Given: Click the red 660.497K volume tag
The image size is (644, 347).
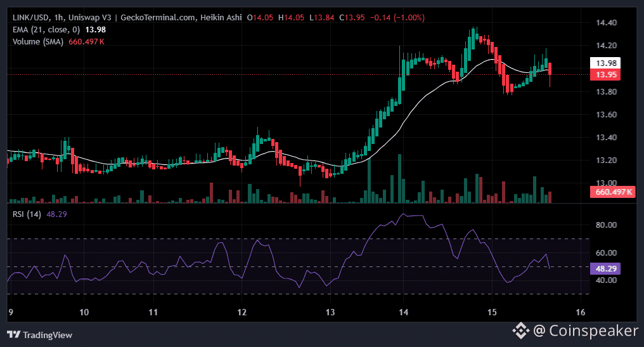Looking at the screenshot, I should (x=612, y=192).
